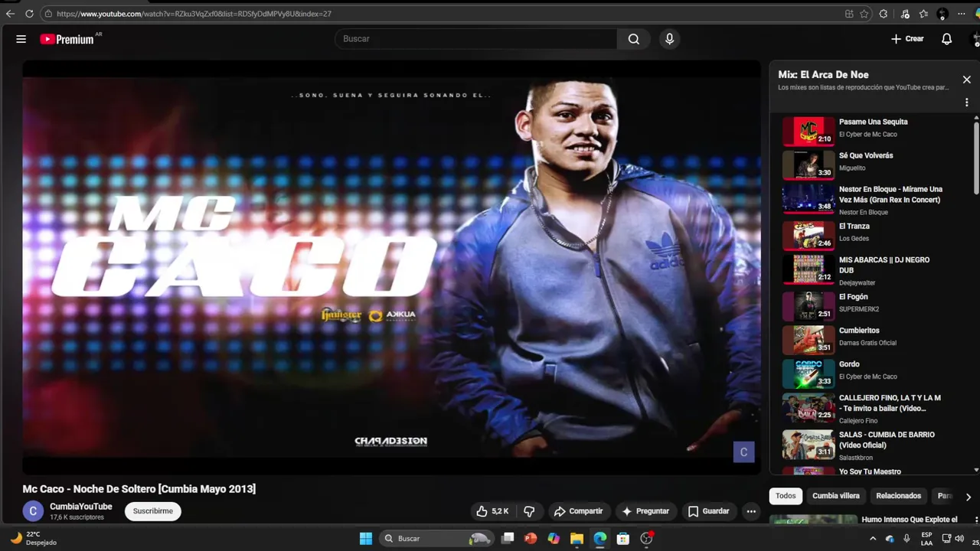Image resolution: width=980 pixels, height=551 pixels.
Task: Share the video with Compartir
Action: point(578,511)
